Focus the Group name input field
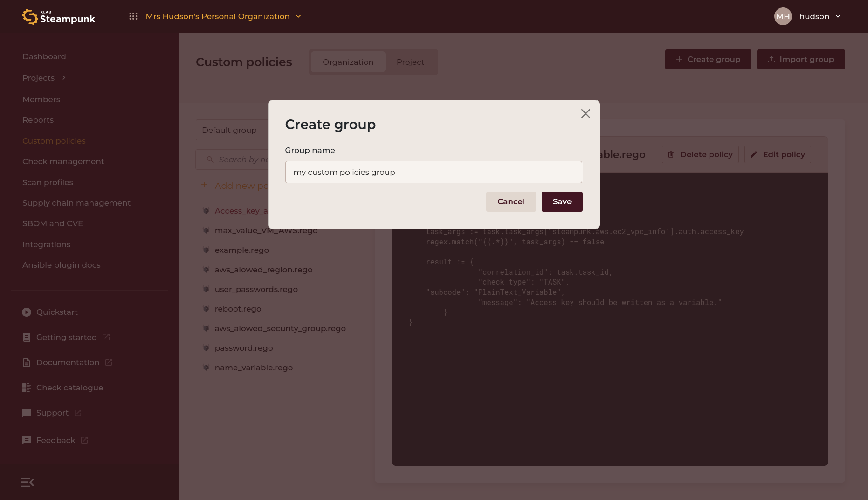The width and height of the screenshot is (868, 500). (434, 172)
